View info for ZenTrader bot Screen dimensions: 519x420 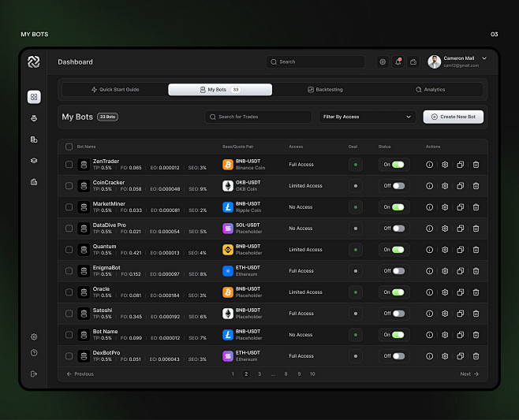pos(429,165)
